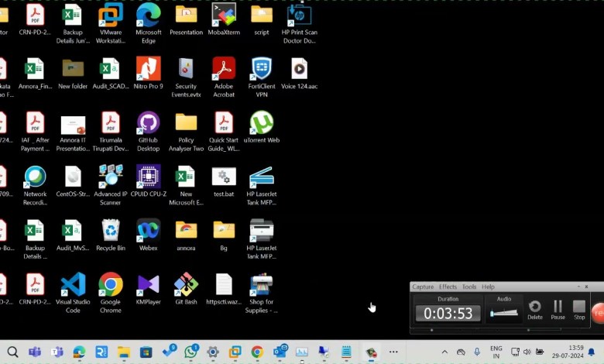
Task: Open httpscti.waz text file
Action: tap(224, 289)
